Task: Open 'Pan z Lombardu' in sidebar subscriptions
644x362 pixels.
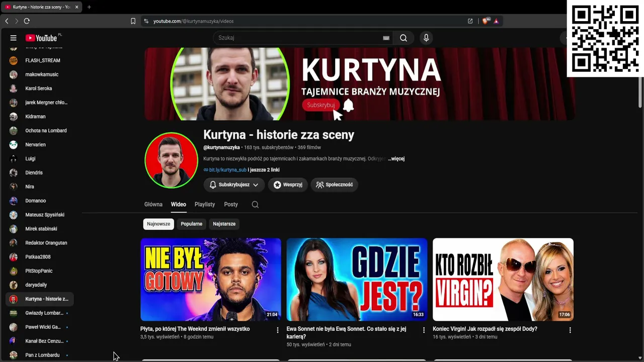Action: point(40,355)
